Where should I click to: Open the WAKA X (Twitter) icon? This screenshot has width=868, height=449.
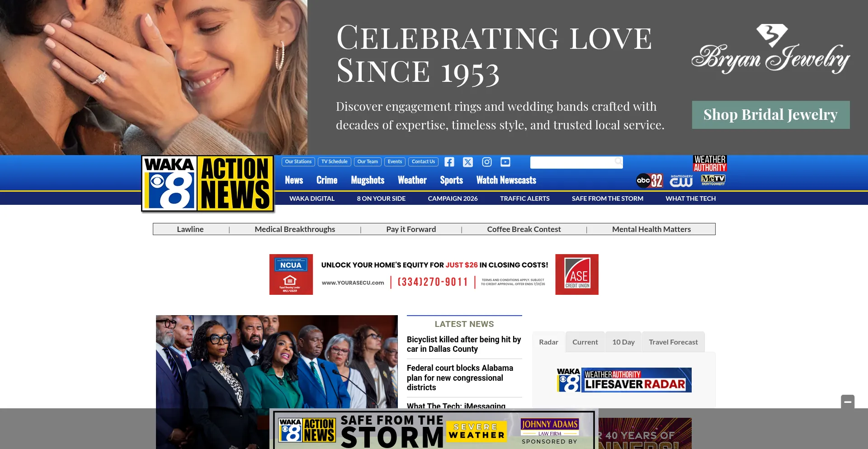[468, 162]
